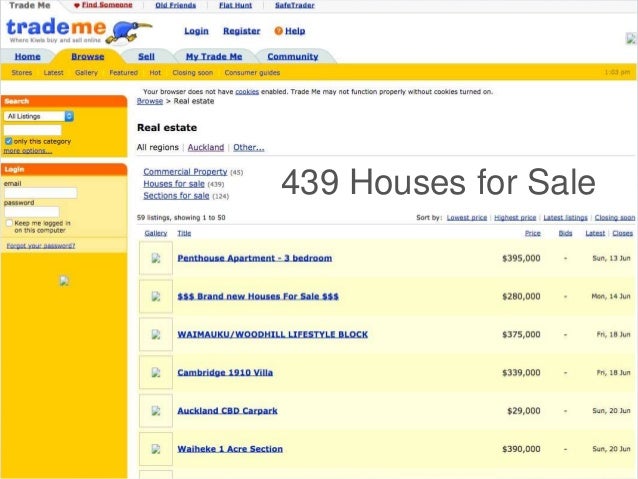Viewport: 638px width, 479px height.
Task: Click the Trade Me kiwi logo
Action: [x=79, y=31]
